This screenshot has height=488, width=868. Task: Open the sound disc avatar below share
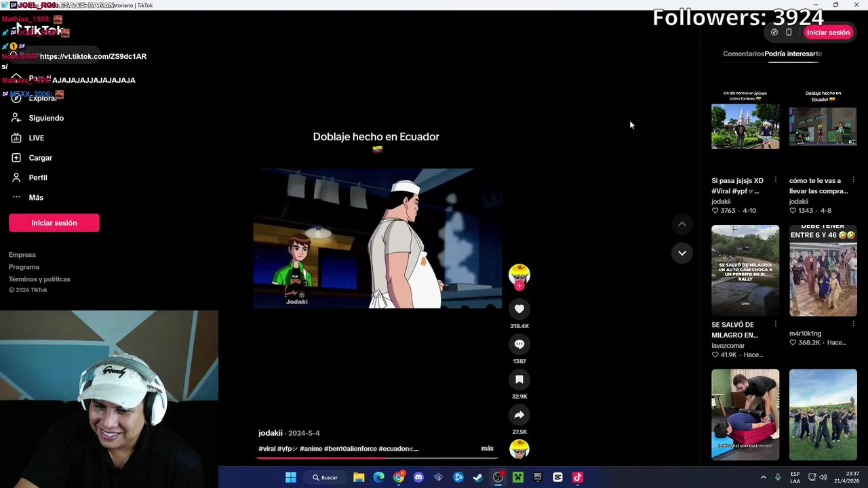click(519, 449)
